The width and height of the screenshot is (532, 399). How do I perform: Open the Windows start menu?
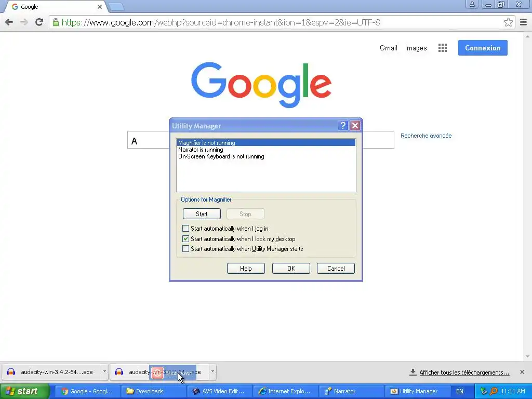coord(24,391)
